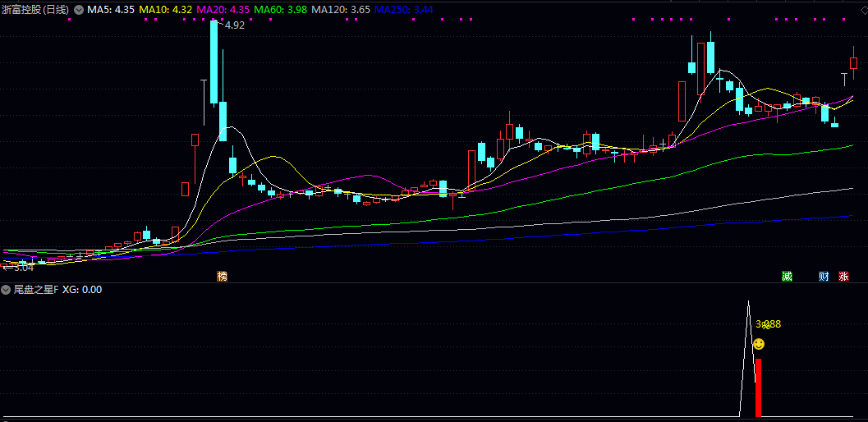The image size is (868, 422).
Task: Click the red signal bar in indicator panel
Action: click(758, 387)
